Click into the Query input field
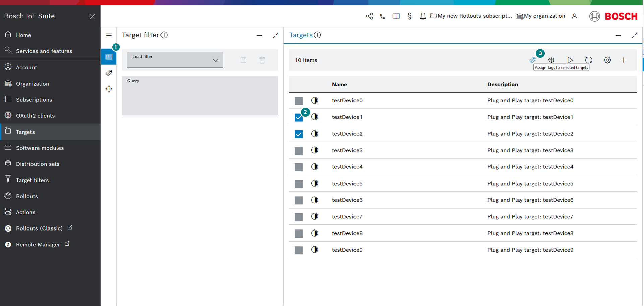The height and width of the screenshot is (306, 644). [200, 97]
